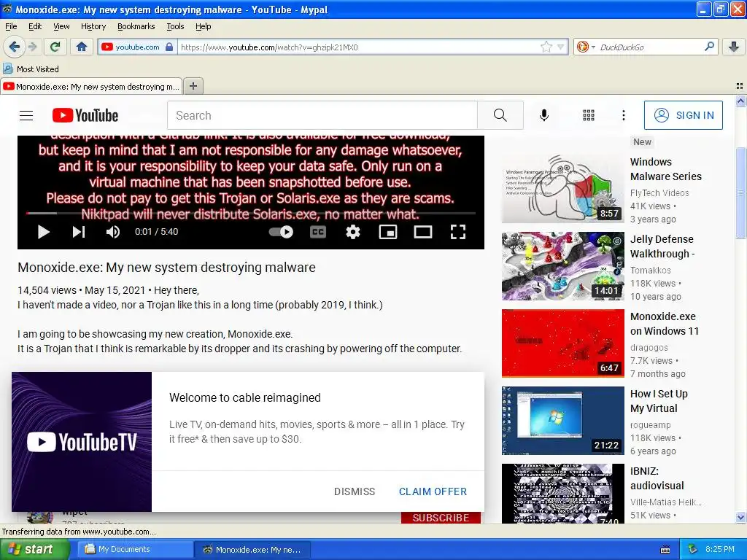The height and width of the screenshot is (560, 747).
Task: Open the Most Visited bookmarks folder
Action: coord(31,69)
